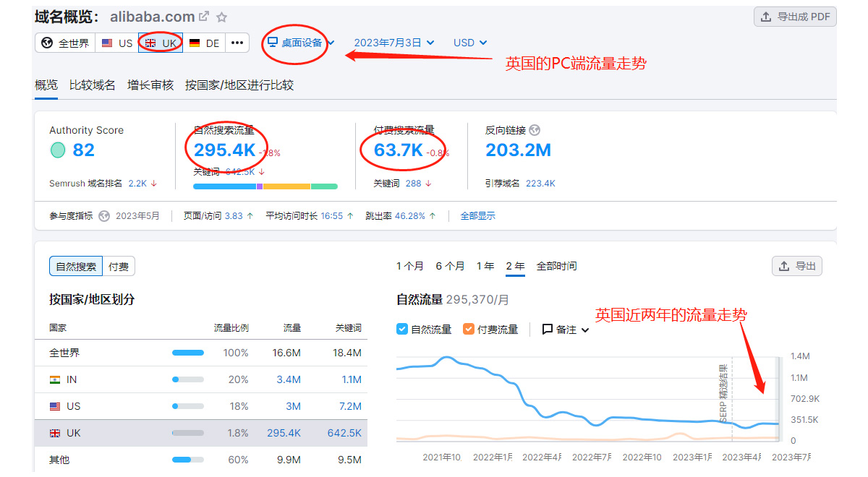
Task: Star the alibaba.com domain as favorite
Action: point(222,17)
